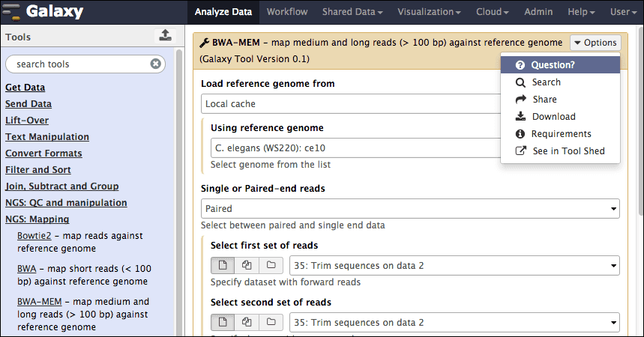Open the Load reference genome from dropdown
The width and height of the screenshot is (644, 337).
click(x=351, y=104)
